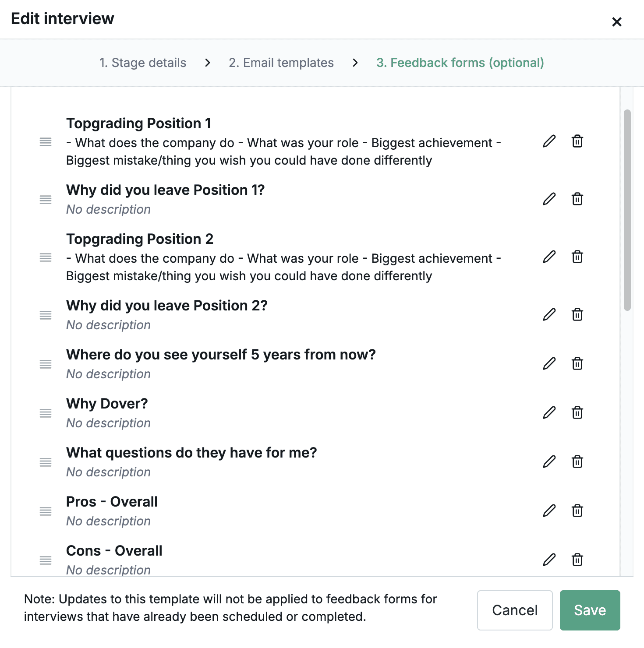Delete 'What questions do they have' item
644x648 pixels.
click(x=577, y=462)
